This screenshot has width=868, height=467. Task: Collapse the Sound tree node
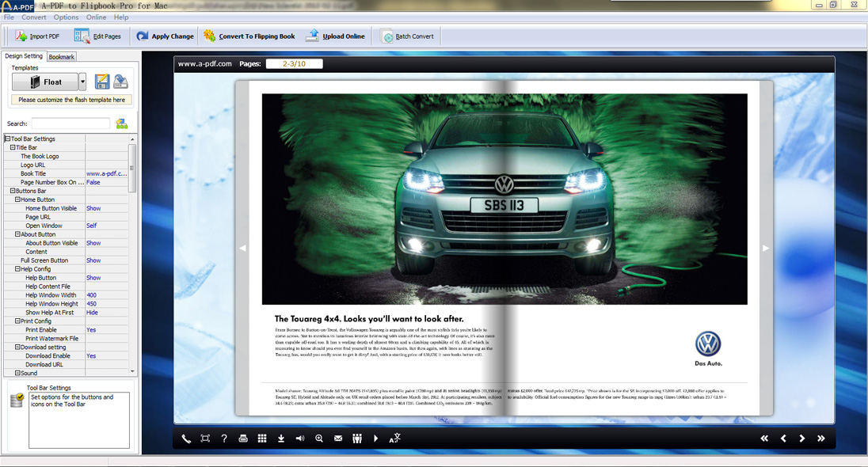17,373
